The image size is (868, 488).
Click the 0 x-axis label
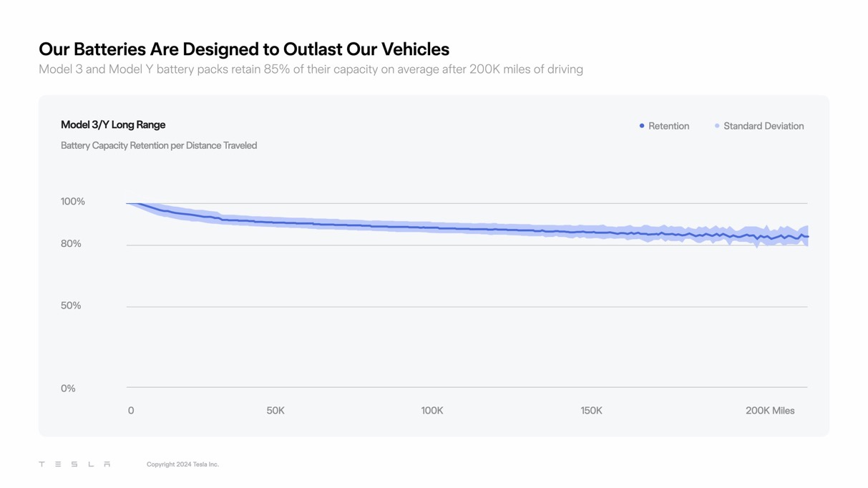pyautogui.click(x=131, y=411)
